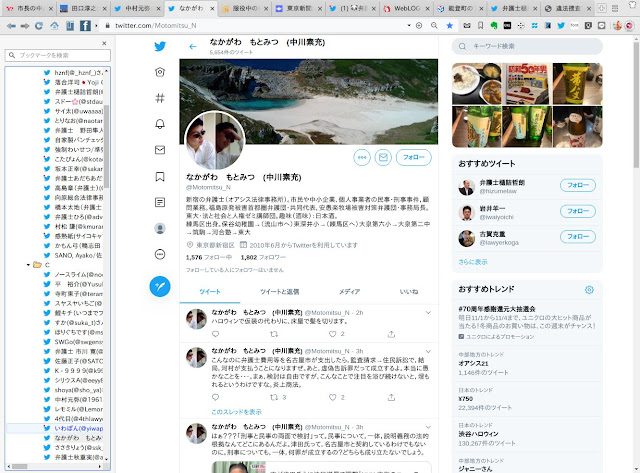Click the blue compose tweet button

pyautogui.click(x=160, y=286)
